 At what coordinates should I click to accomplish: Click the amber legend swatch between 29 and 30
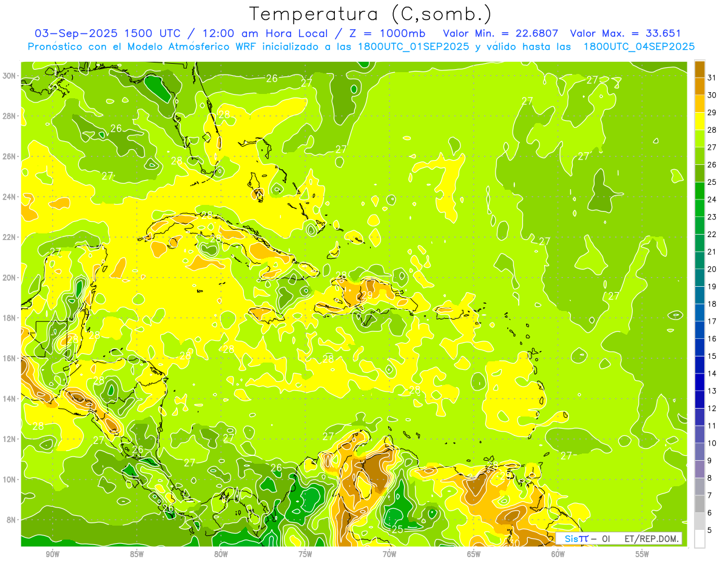(x=699, y=104)
